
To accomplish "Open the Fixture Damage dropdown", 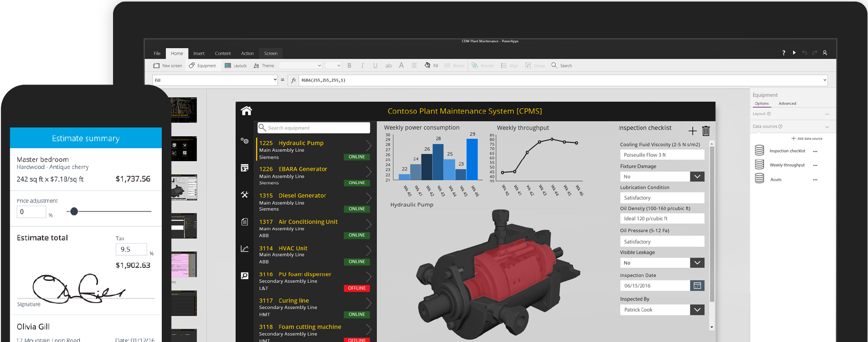I will pos(697,177).
